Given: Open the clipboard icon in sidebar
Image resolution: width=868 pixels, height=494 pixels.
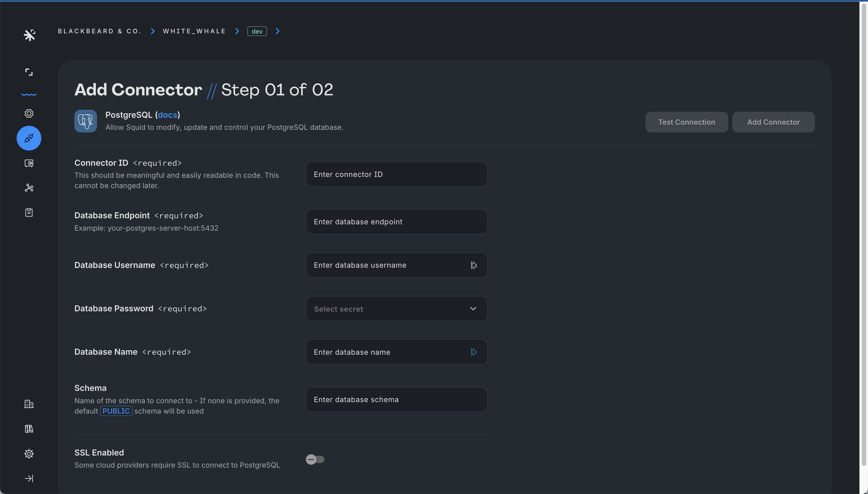Looking at the screenshot, I should (x=29, y=213).
